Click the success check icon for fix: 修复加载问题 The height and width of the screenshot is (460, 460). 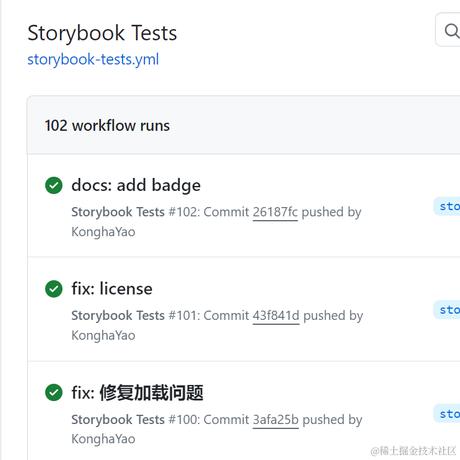click(54, 392)
